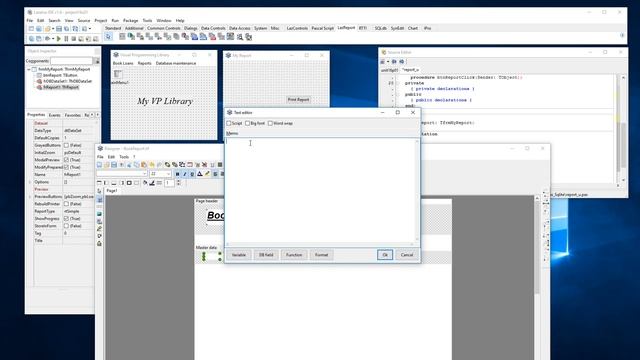Click the Inspector tab scroll right arrow

98,115
